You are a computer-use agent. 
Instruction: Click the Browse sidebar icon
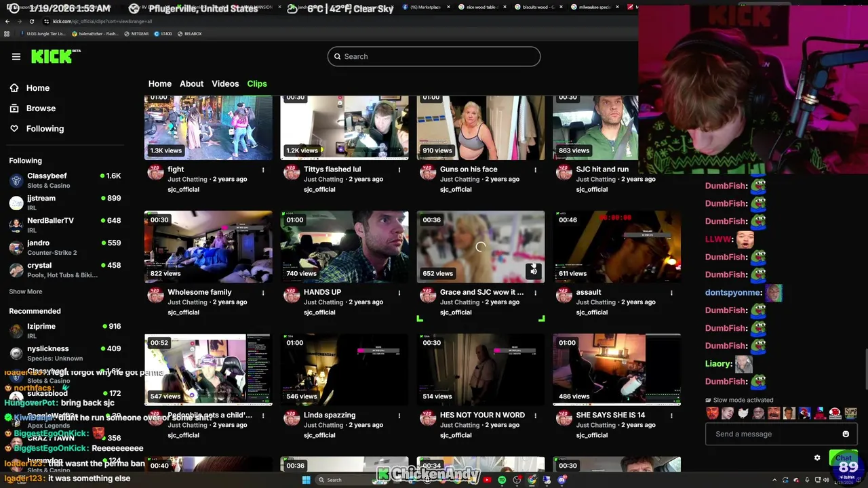14,108
